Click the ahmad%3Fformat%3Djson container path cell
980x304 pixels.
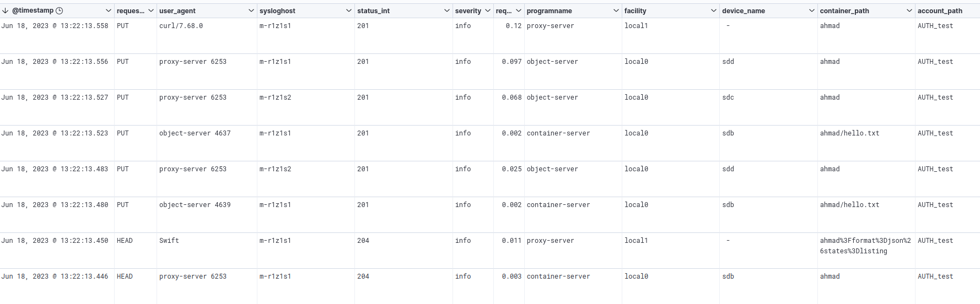pyautogui.click(x=865, y=246)
